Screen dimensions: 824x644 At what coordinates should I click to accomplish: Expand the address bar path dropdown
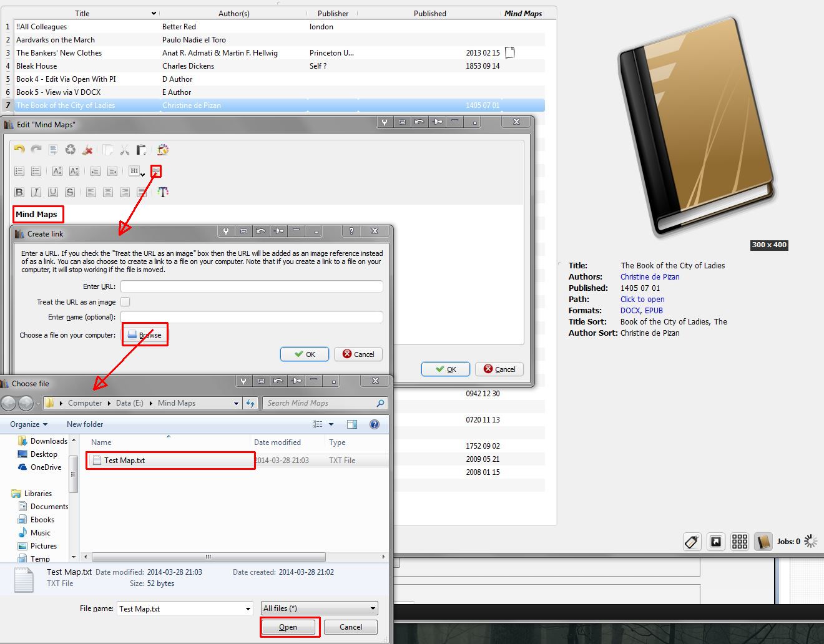click(236, 403)
